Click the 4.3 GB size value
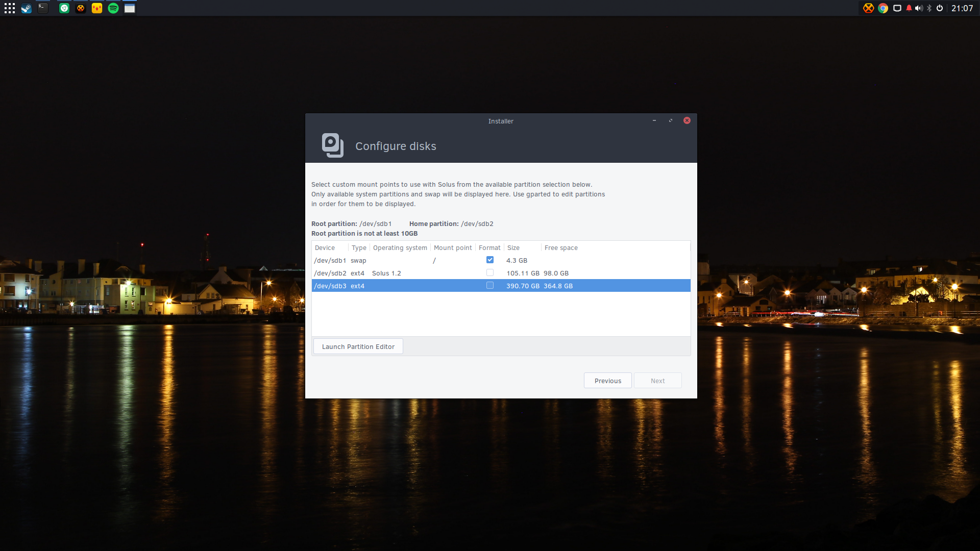This screenshot has height=551, width=980. point(517,260)
